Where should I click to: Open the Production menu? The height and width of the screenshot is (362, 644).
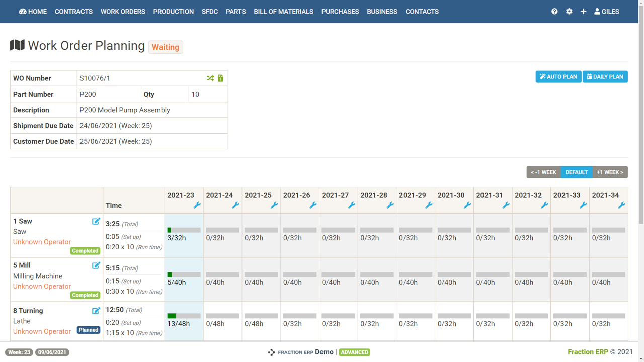[173, 12]
